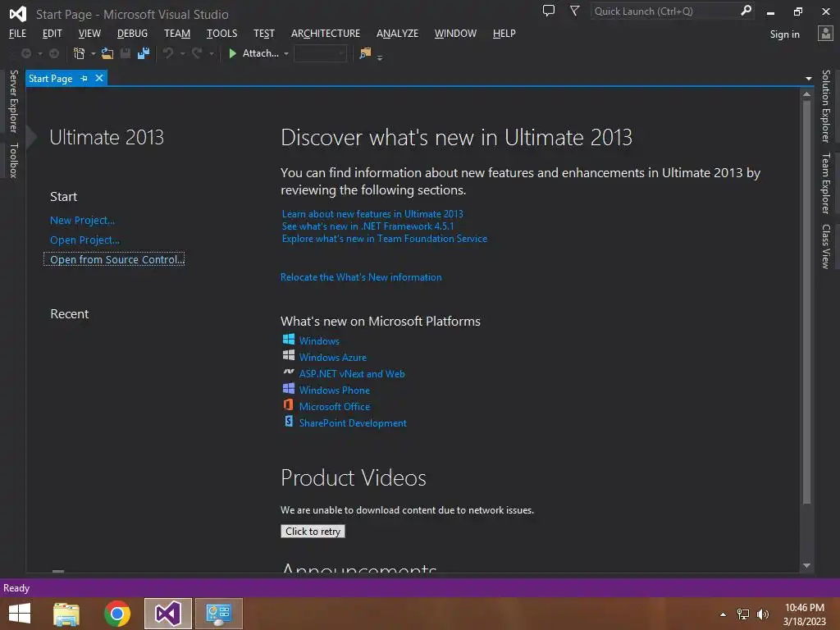Click the Save toolbar icon
This screenshot has height=630, width=840.
point(126,53)
